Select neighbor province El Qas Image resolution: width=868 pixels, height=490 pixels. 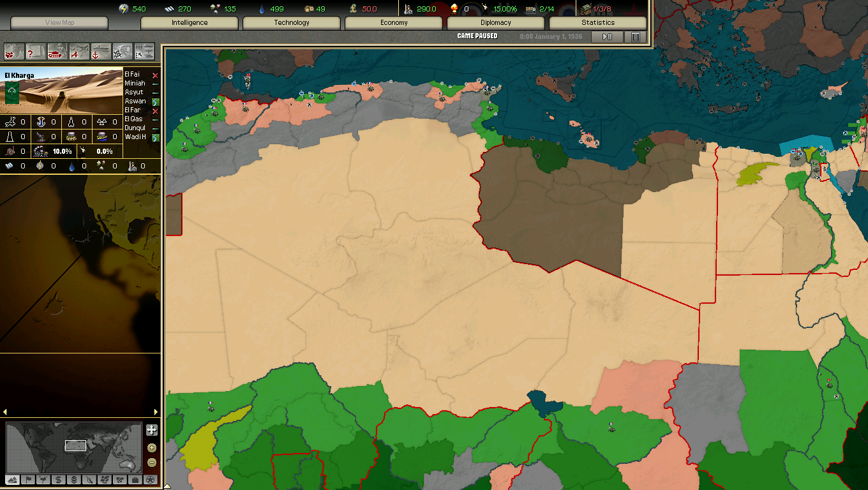[133, 119]
